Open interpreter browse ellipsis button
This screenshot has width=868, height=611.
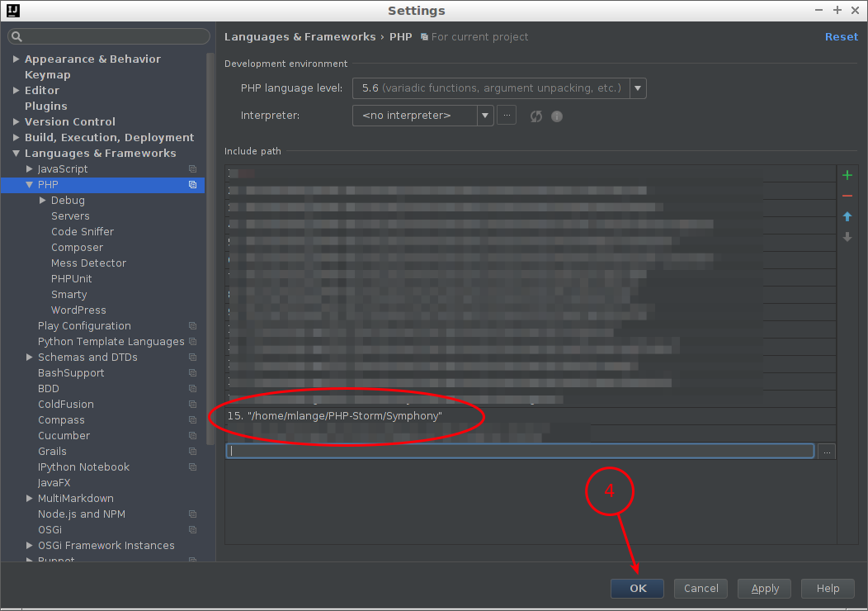click(507, 116)
